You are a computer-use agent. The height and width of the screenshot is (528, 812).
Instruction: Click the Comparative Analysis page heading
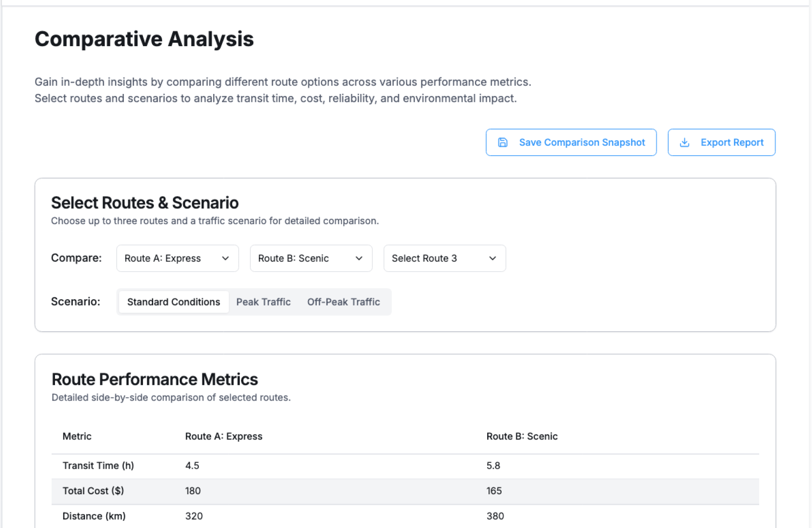(144, 39)
